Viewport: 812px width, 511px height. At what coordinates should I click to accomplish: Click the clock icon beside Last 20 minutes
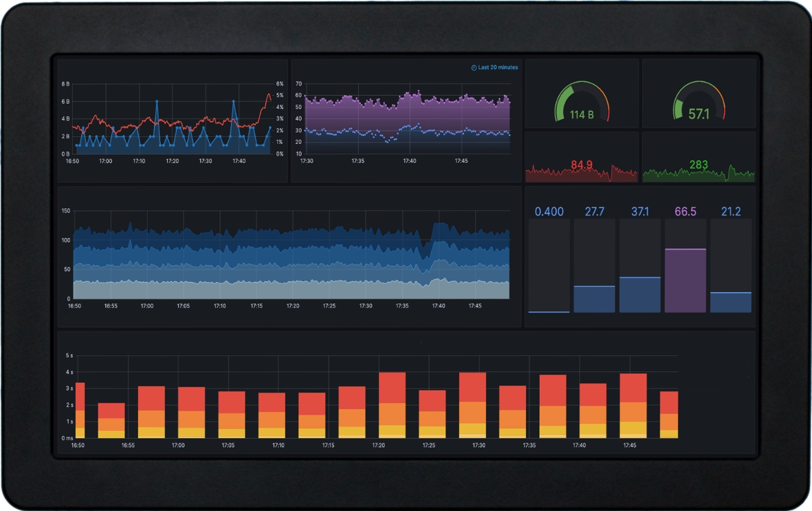tap(474, 68)
